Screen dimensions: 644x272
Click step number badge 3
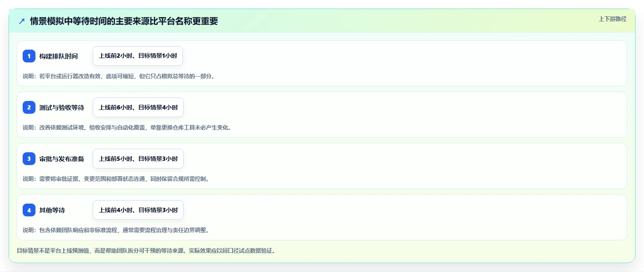(29, 159)
